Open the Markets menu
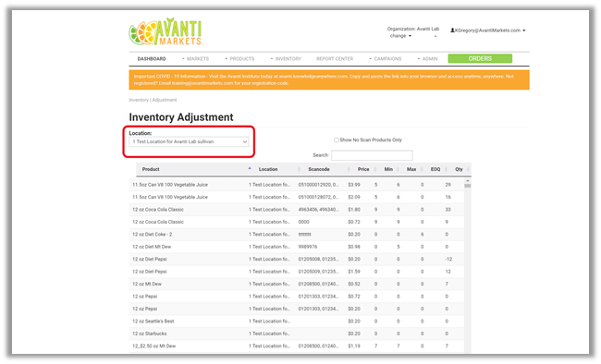The image size is (601, 364). click(x=196, y=58)
